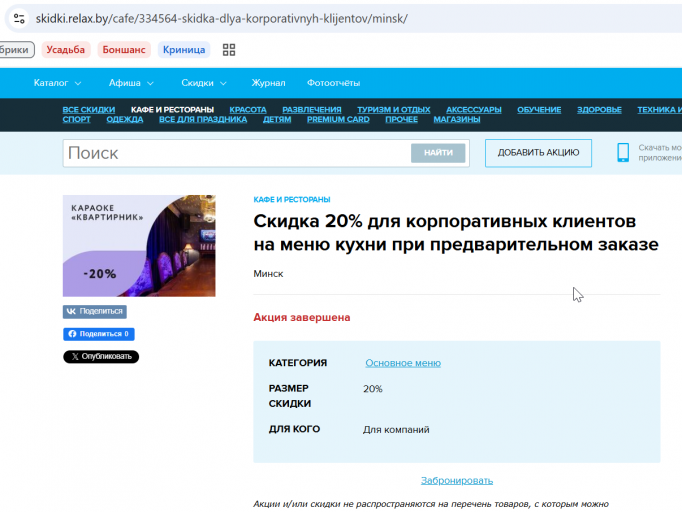Select РАЗВЛЕЧЕНИЯ category
682x512 pixels.
pyautogui.click(x=312, y=110)
